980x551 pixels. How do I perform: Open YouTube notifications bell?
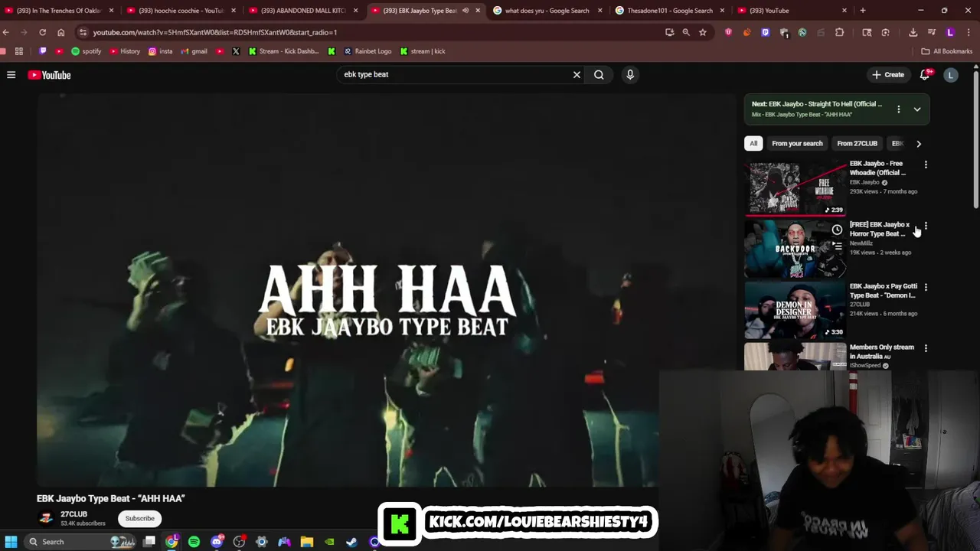point(925,74)
